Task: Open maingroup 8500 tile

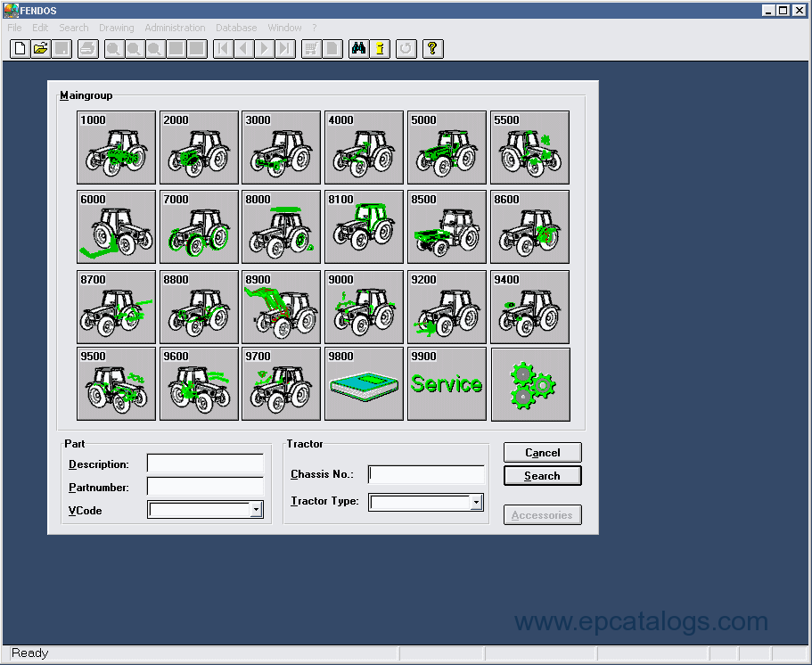Action: click(447, 226)
